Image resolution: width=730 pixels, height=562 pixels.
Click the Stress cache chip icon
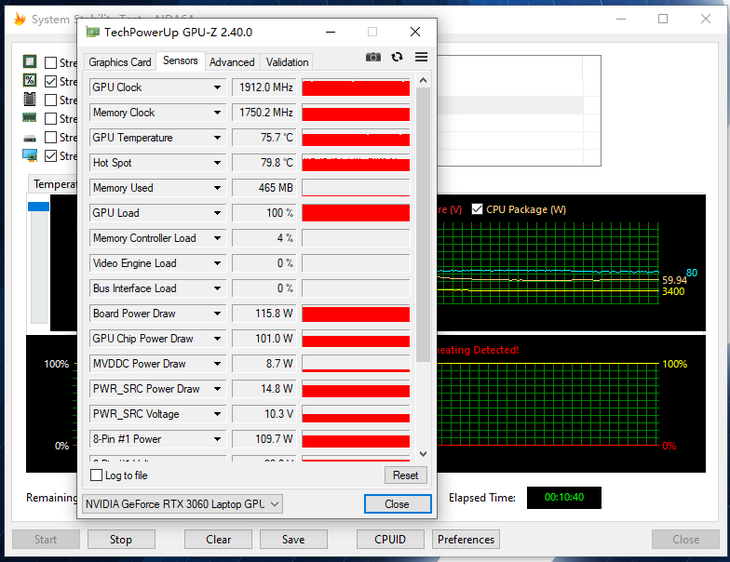coord(30,100)
